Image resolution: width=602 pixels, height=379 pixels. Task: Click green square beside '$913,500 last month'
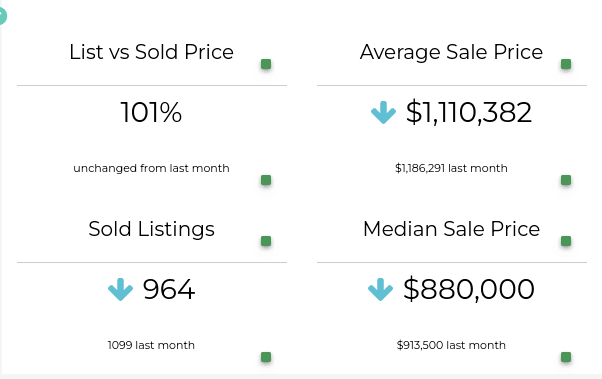(x=566, y=357)
